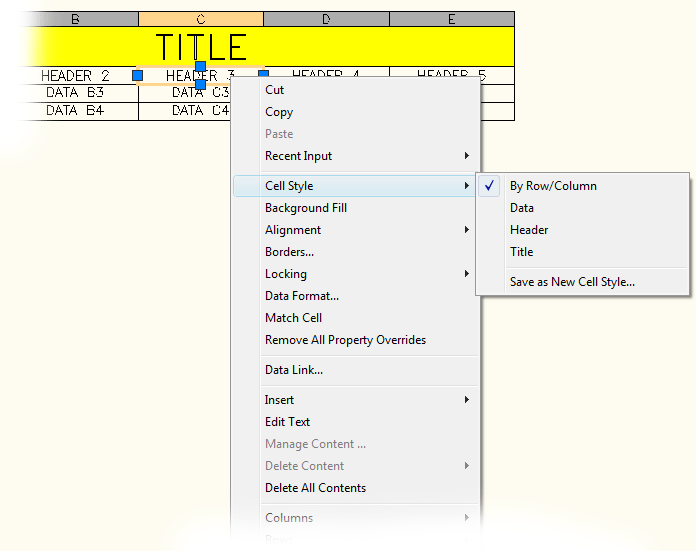Click Delete All Contents
696x551 pixels.
[x=315, y=488]
